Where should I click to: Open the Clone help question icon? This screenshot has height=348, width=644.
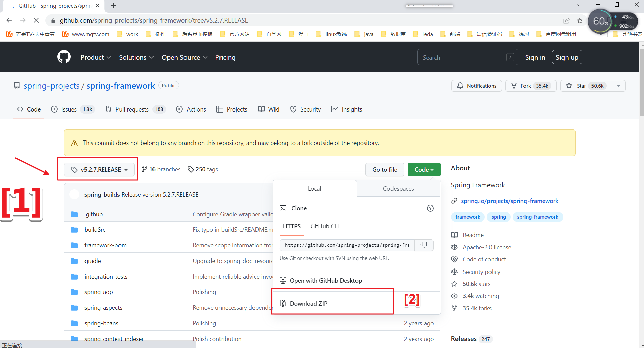[430, 208]
